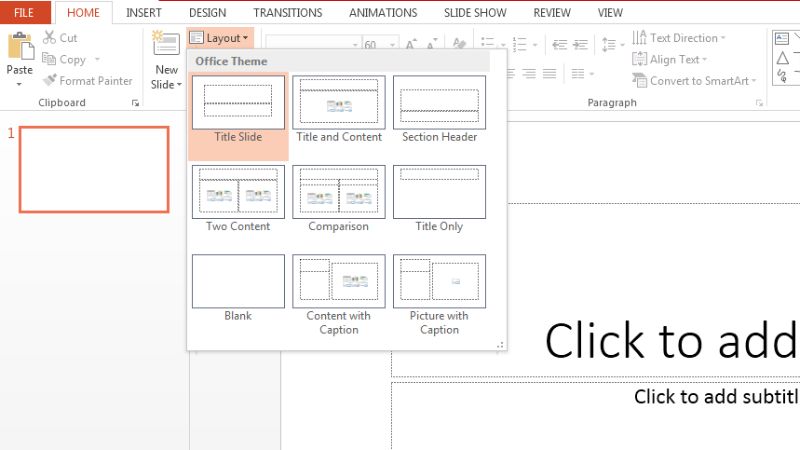
Task: Pick the triangle shape in gallery
Action: click(783, 58)
